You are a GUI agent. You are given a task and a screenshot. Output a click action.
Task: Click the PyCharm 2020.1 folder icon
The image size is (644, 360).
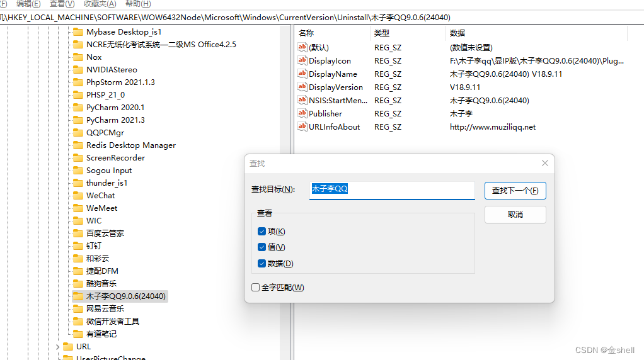pos(78,108)
